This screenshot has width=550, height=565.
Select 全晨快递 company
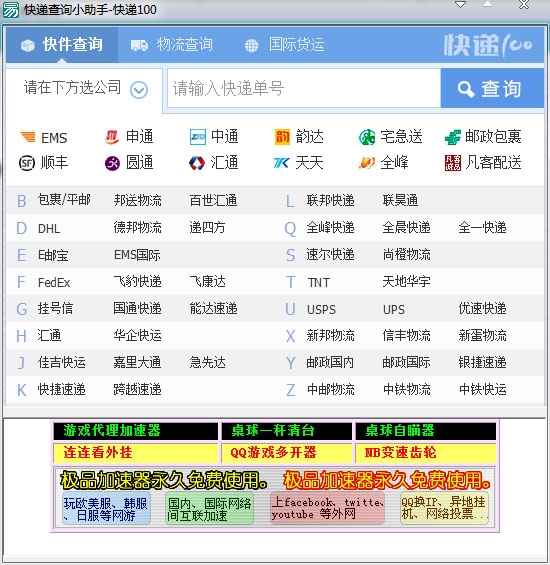coord(407,227)
